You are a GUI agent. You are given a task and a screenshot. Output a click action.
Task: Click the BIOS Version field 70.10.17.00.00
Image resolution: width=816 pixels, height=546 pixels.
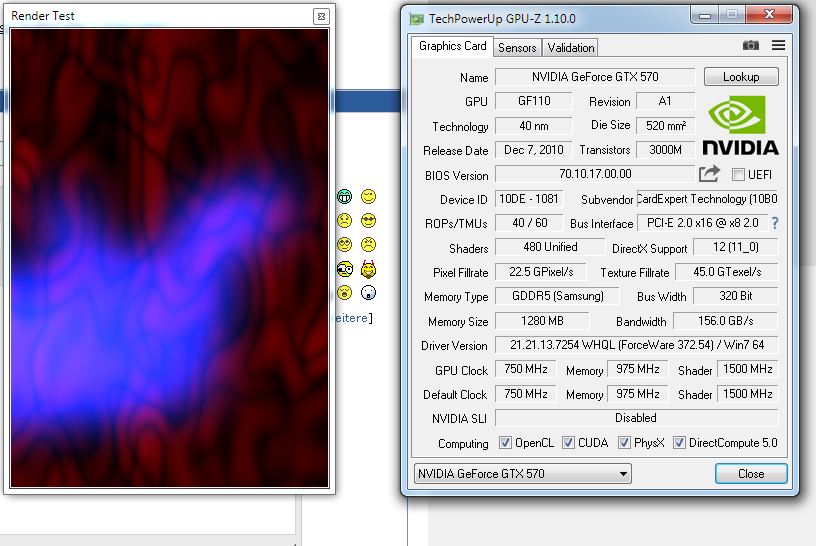tap(595, 174)
